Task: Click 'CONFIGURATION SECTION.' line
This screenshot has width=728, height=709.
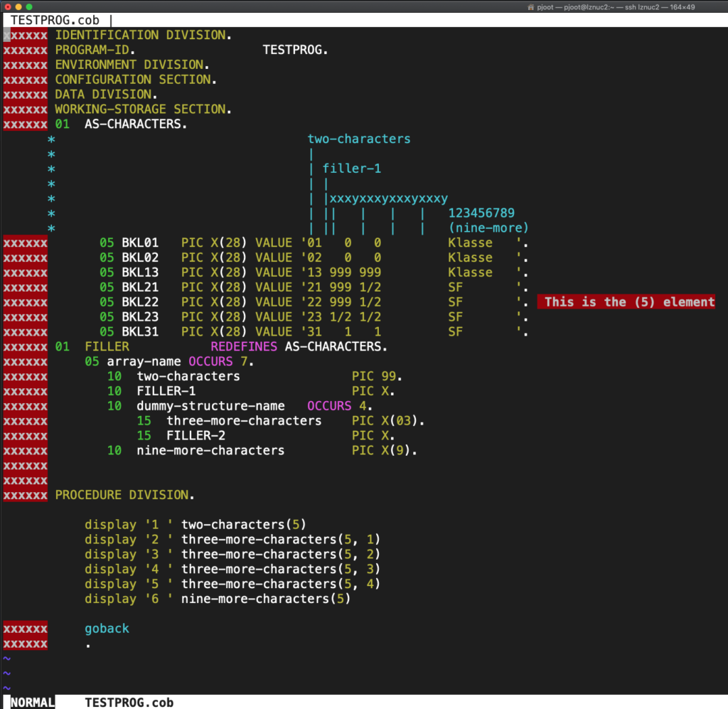Action: 136,80
